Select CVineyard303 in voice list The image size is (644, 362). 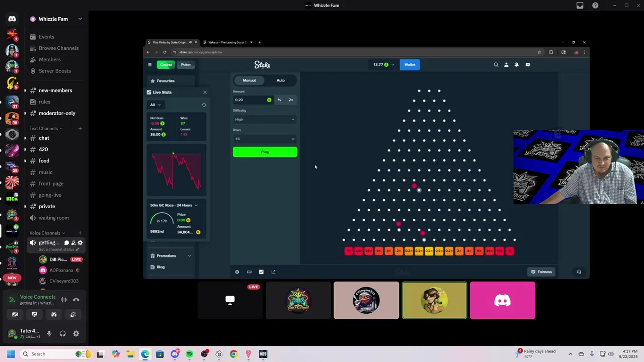point(60,281)
